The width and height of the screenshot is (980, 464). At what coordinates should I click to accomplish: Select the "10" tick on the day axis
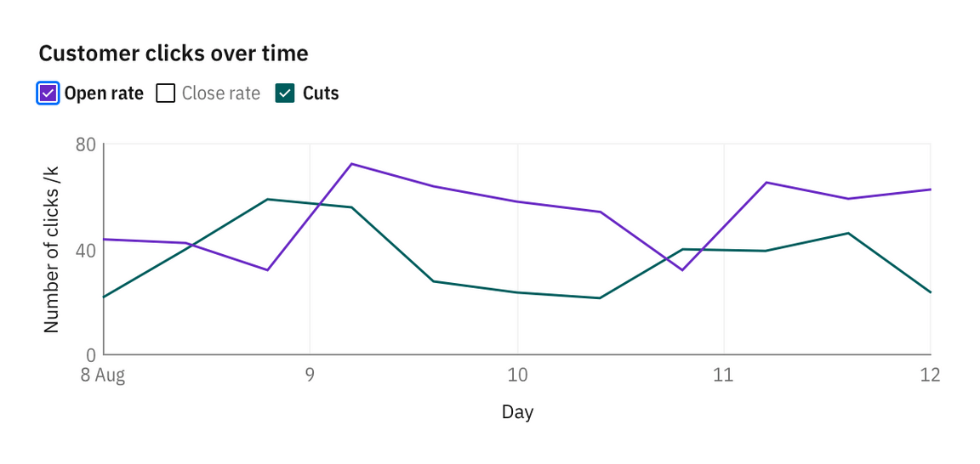(517, 376)
